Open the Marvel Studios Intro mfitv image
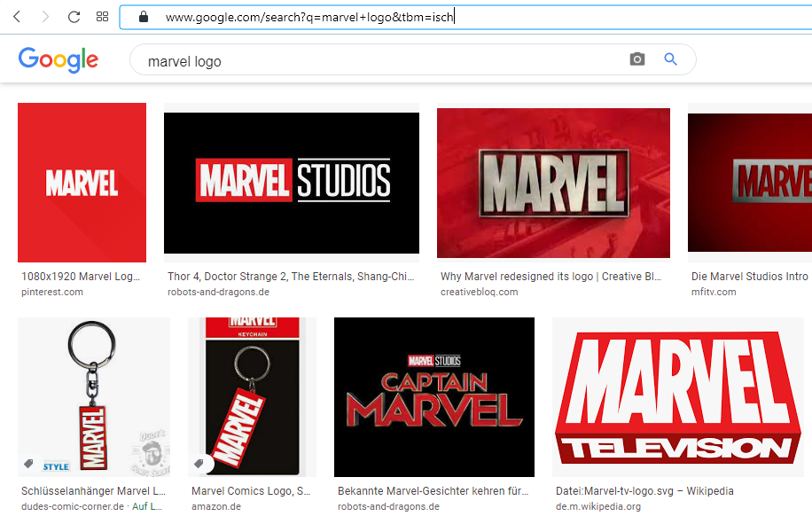The image size is (812, 532). (x=750, y=183)
